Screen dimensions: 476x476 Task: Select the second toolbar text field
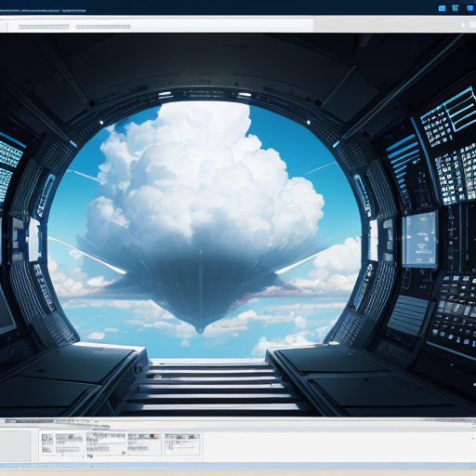[103, 27]
